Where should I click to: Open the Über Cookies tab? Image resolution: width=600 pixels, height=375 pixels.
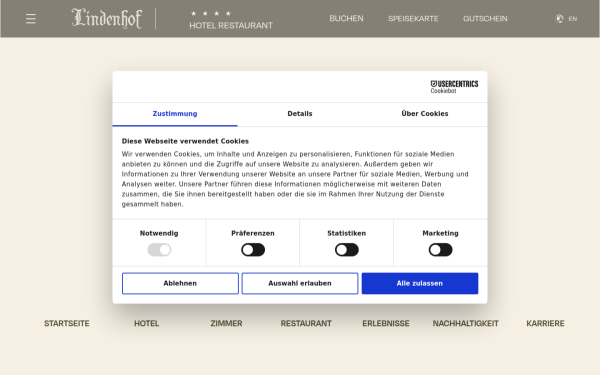pyautogui.click(x=425, y=114)
